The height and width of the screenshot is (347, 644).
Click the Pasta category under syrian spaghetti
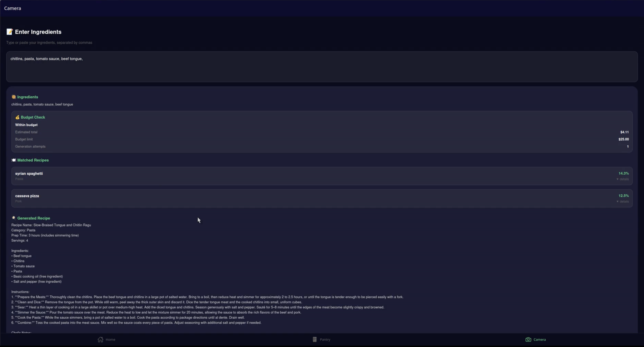point(19,179)
